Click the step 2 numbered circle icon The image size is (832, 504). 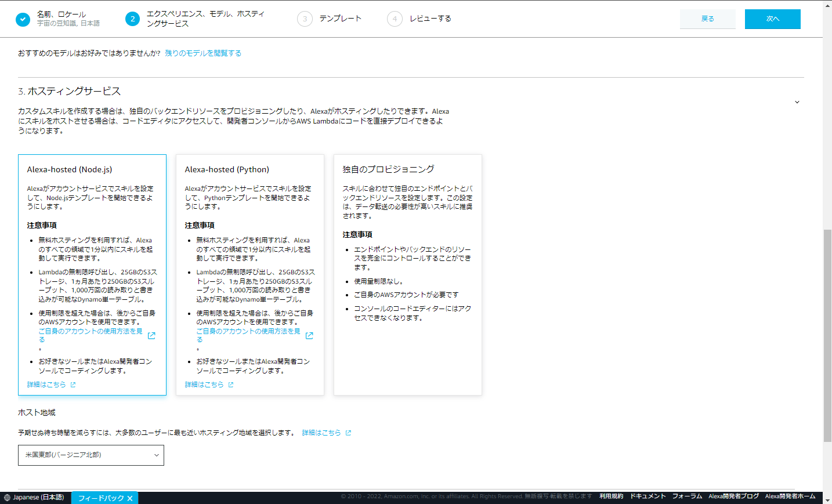[x=132, y=19]
